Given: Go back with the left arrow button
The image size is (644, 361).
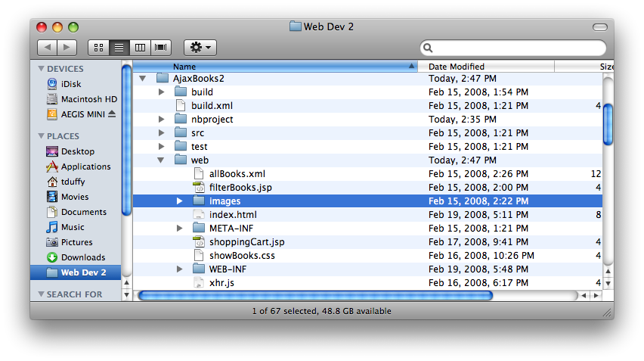Looking at the screenshot, I should pyautogui.click(x=47, y=48).
